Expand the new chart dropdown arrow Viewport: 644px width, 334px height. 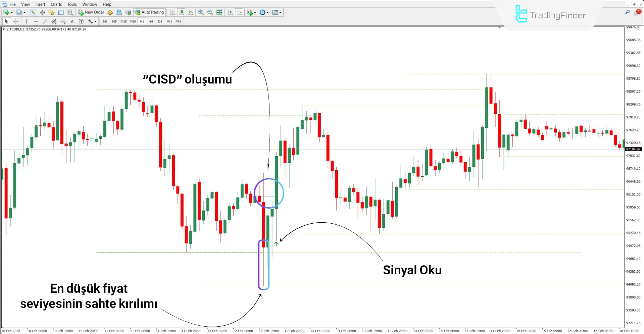coord(12,12)
